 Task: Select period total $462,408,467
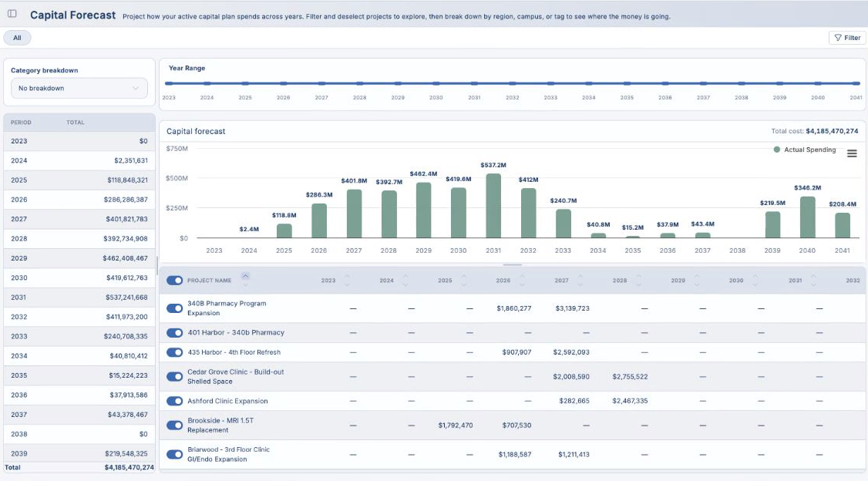click(x=125, y=258)
